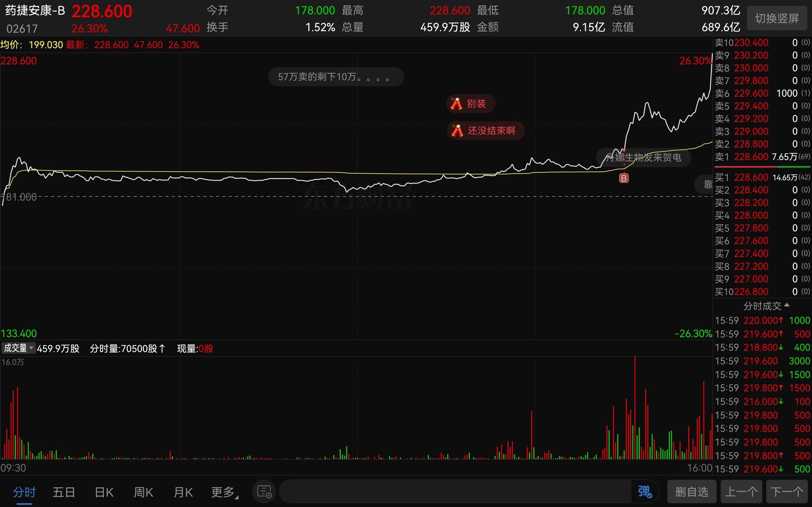Go to previous stock with 上一个
The width and height of the screenshot is (812, 507).
point(741,492)
